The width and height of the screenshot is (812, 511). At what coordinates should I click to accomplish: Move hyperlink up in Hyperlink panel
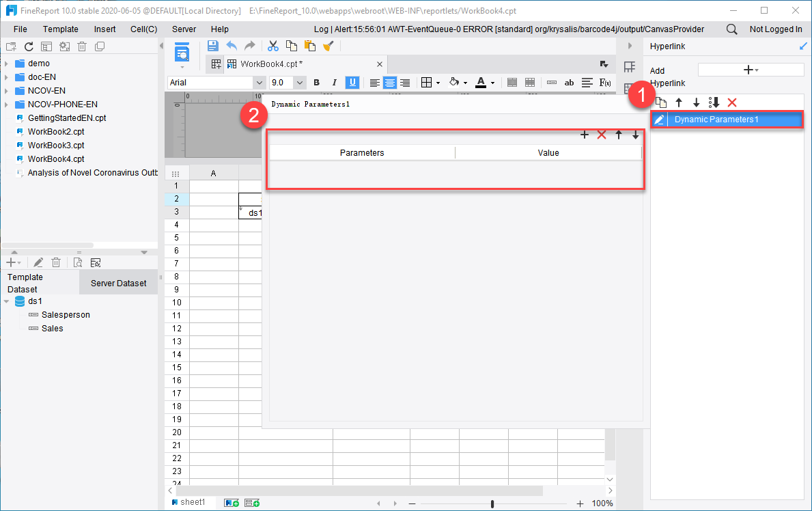(679, 102)
